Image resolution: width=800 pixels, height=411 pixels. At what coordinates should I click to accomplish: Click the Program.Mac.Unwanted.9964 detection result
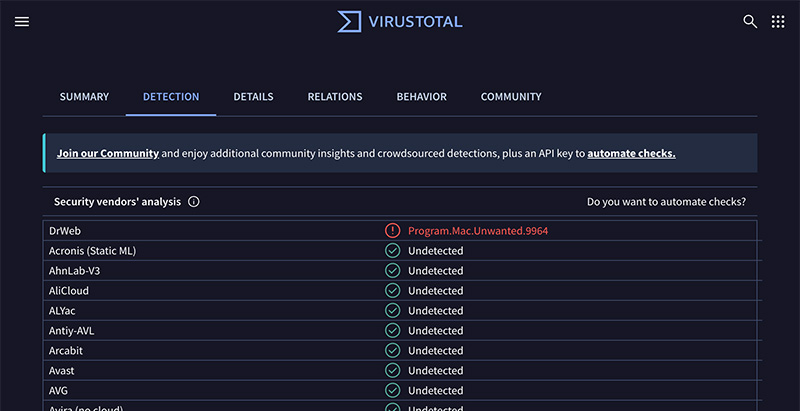(x=478, y=231)
